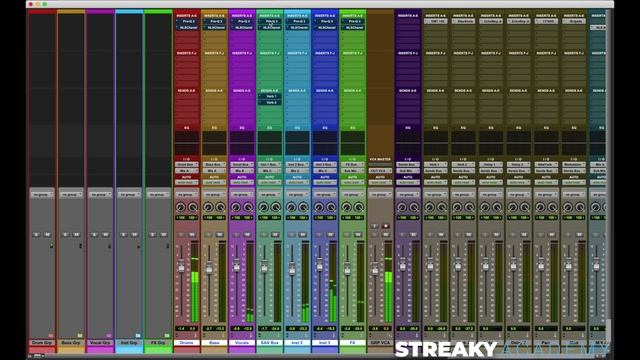Adjust right pan knob on Vocals track
This screenshot has width=640, height=360.
pos(248,207)
